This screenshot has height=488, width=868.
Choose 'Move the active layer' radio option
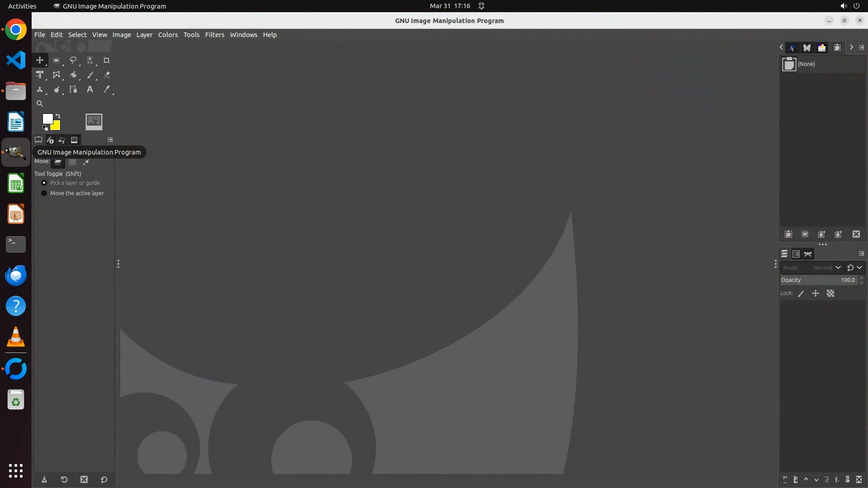[44, 193]
